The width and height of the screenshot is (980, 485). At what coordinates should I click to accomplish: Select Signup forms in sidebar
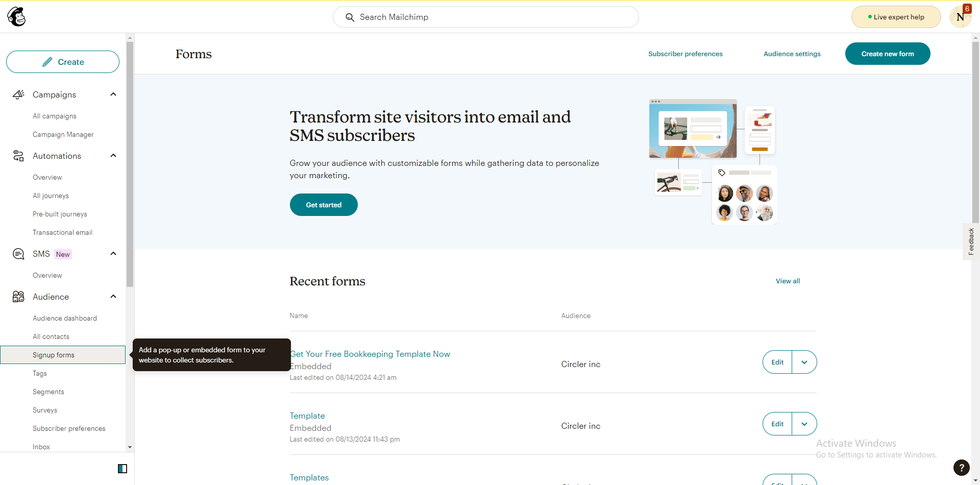click(63, 355)
